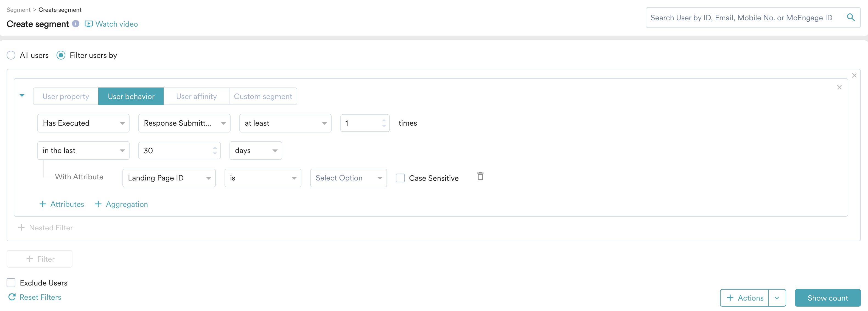The height and width of the screenshot is (311, 868).
Task: Delete the Landing Page ID attribute row
Action: coord(480,176)
